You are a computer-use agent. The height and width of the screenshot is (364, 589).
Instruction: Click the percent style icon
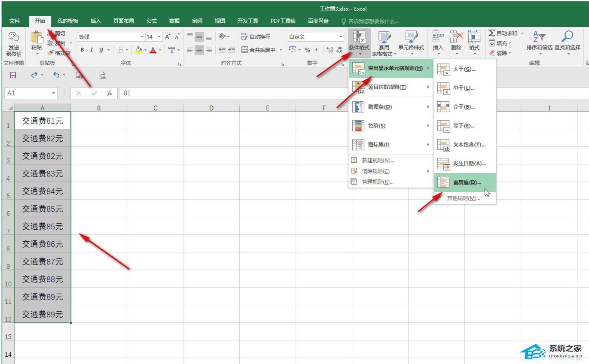pyautogui.click(x=307, y=50)
